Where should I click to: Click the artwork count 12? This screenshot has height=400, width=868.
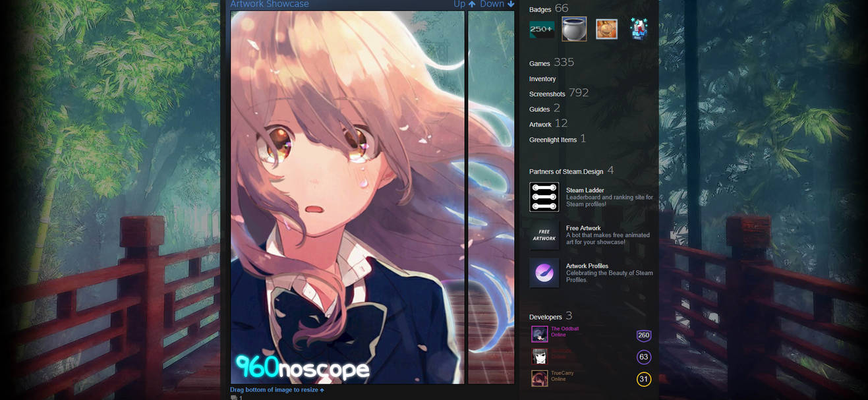click(561, 123)
